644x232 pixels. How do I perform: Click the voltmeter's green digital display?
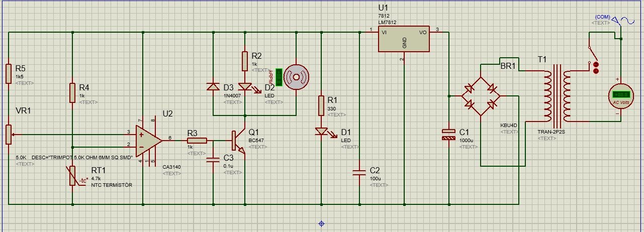pos(621,94)
